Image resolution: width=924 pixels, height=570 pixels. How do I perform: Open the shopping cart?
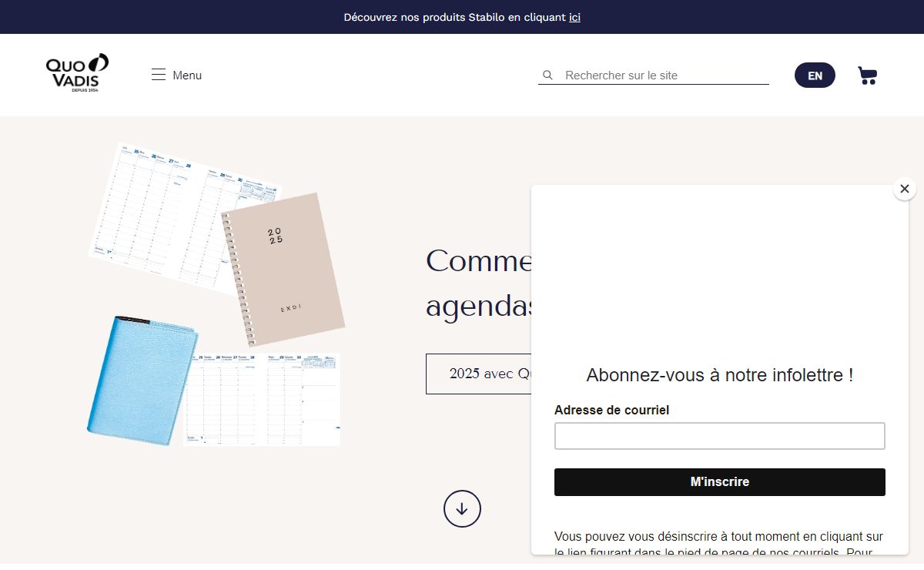point(868,75)
